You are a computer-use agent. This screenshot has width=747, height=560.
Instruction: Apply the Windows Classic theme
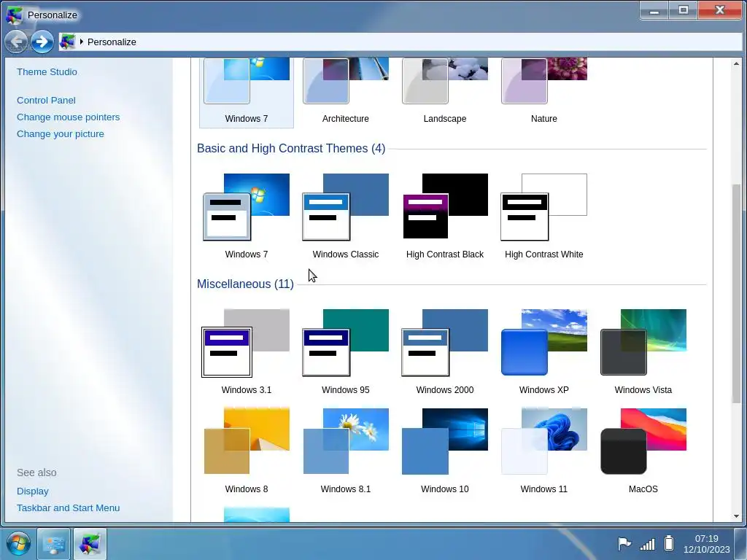coord(345,207)
